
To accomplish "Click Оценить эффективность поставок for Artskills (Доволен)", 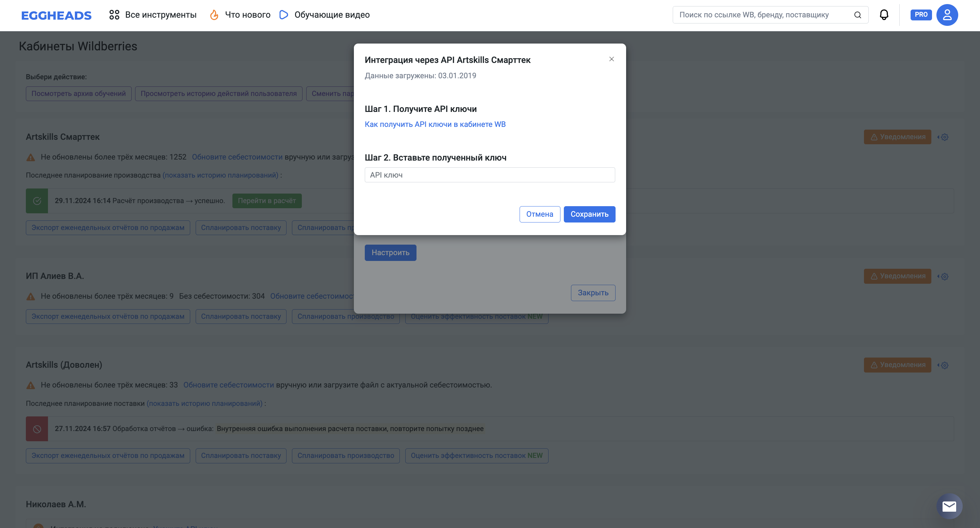I will 476,456.
